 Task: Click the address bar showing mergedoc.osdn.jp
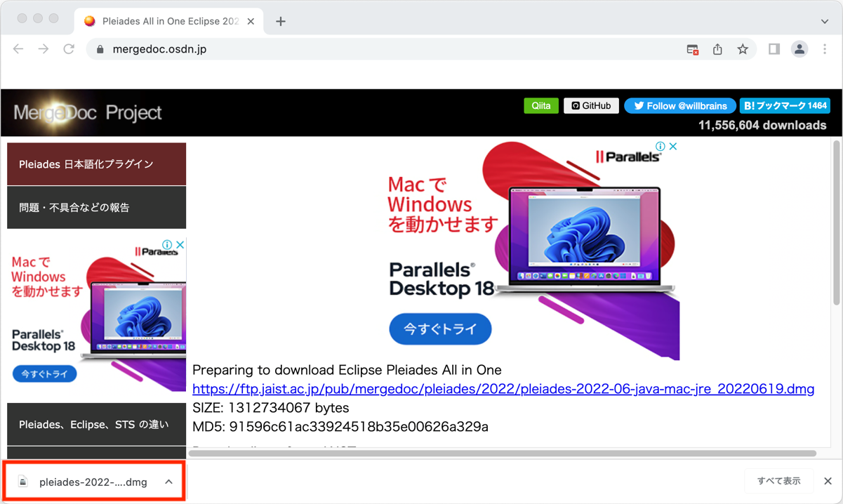tap(386, 49)
